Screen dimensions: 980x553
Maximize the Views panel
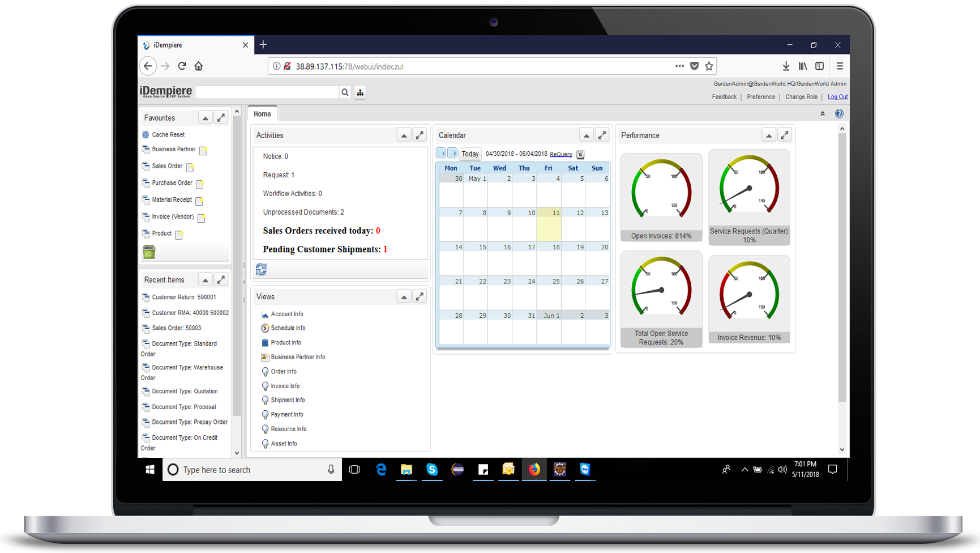coord(420,297)
